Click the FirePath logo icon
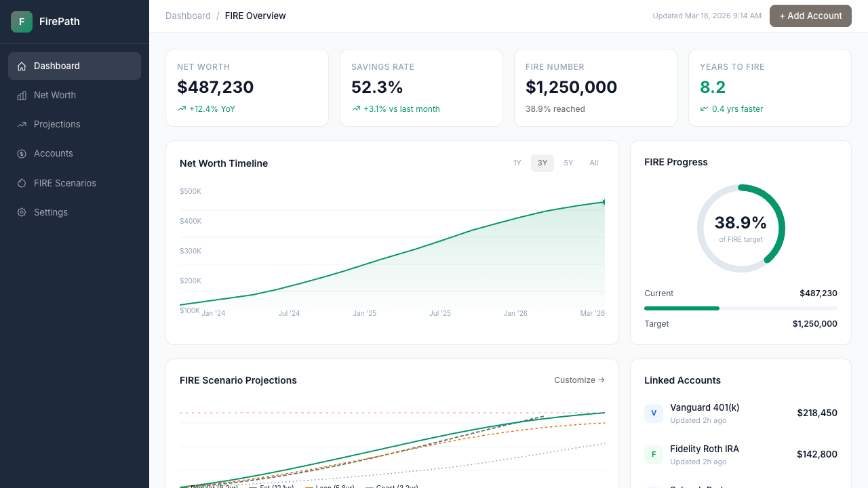Screen dimensions: 868x488 [x=22, y=22]
